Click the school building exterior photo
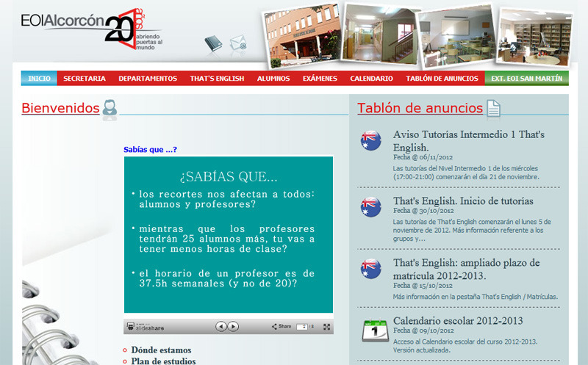The image size is (588, 365). click(302, 35)
